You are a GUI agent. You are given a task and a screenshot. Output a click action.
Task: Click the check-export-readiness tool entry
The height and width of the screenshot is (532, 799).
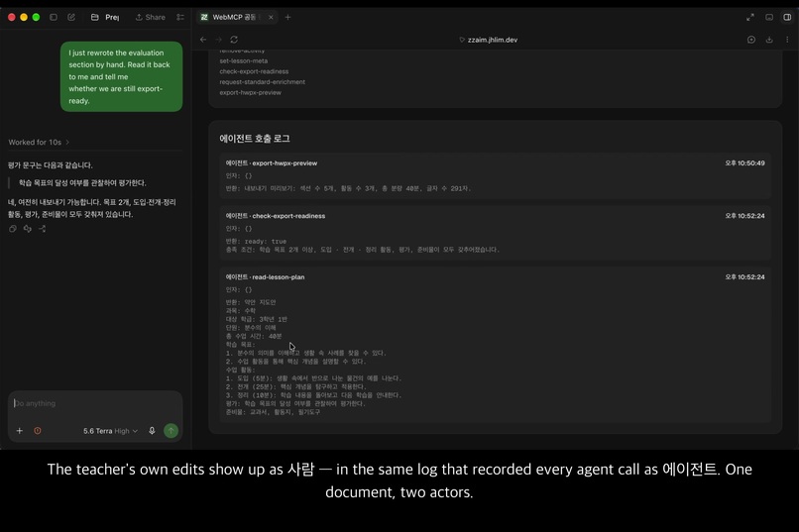254,71
